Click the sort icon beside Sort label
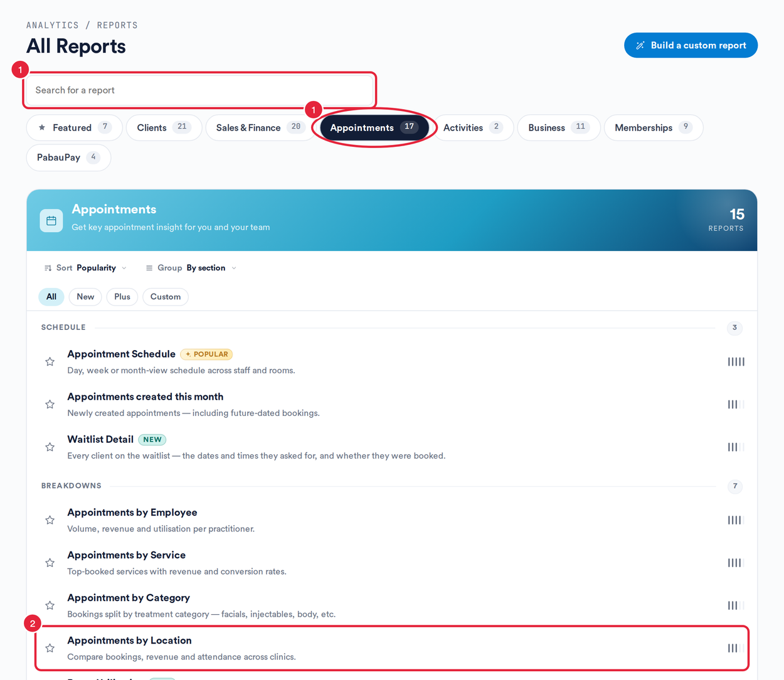The image size is (784, 680). [x=48, y=268]
